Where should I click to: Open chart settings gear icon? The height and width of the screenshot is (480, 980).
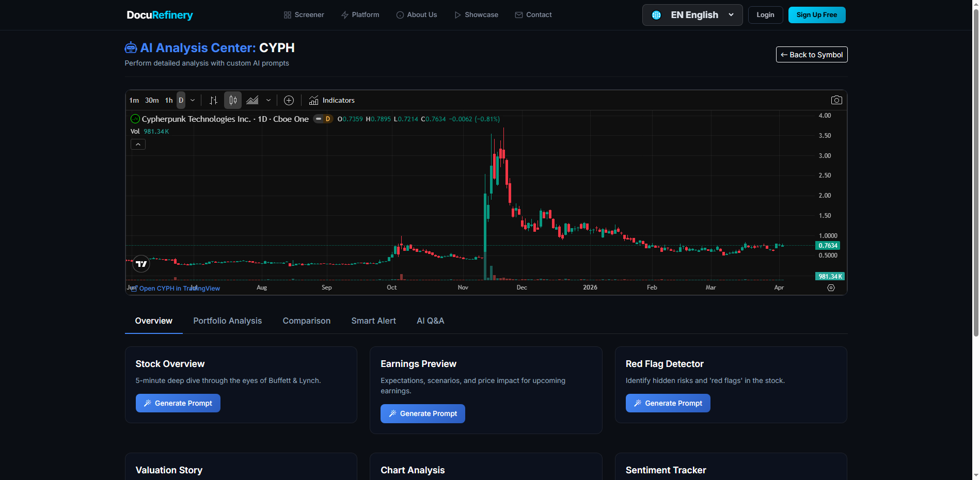831,287
